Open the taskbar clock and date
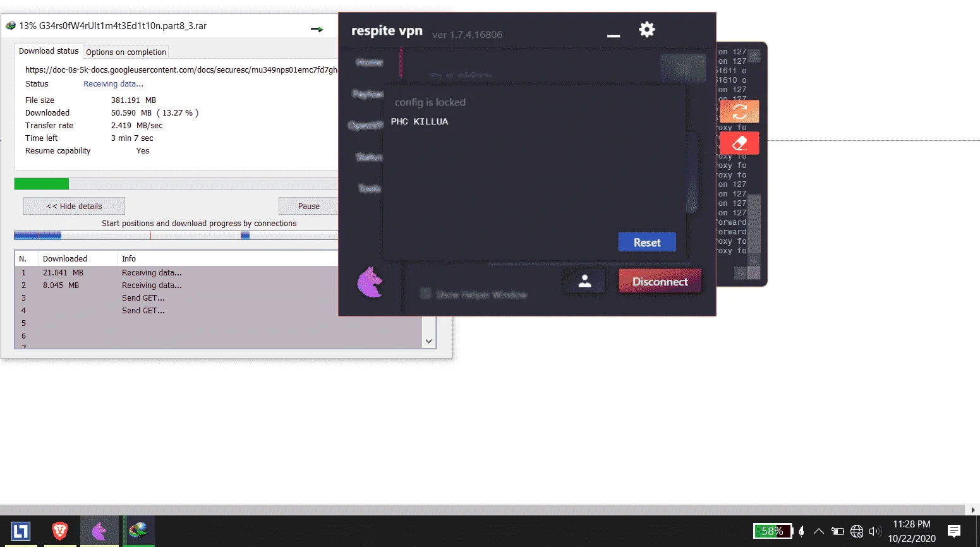This screenshot has width=980, height=547. click(911, 531)
